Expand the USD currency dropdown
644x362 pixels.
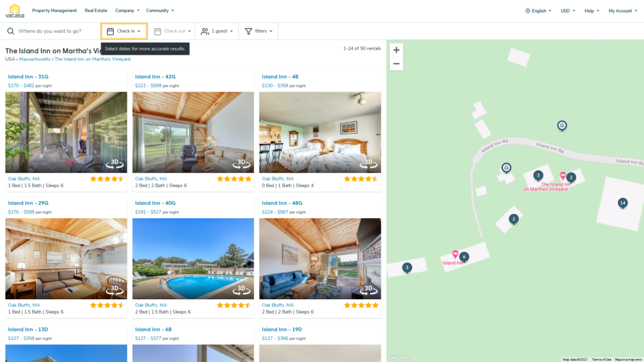pyautogui.click(x=568, y=11)
